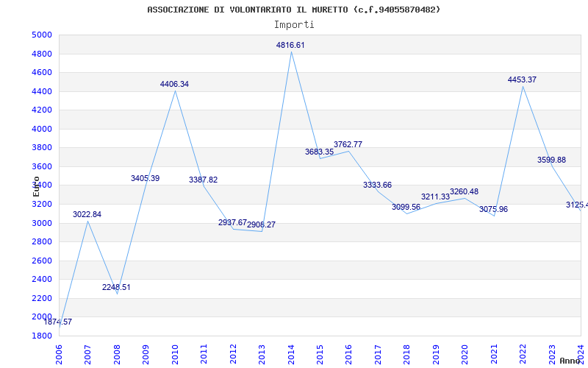Click the 2937.67 data label
Screen dimensions: 588x368
(232, 223)
